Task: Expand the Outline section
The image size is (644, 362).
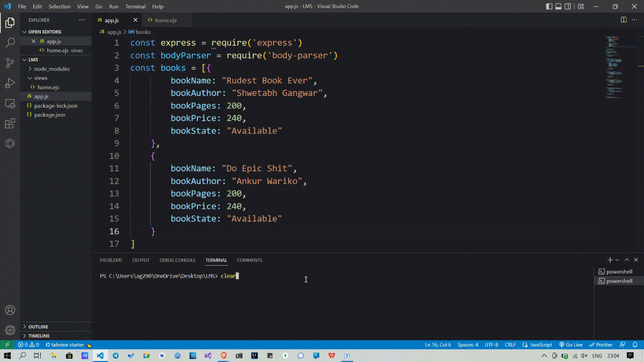Action: (x=56, y=326)
